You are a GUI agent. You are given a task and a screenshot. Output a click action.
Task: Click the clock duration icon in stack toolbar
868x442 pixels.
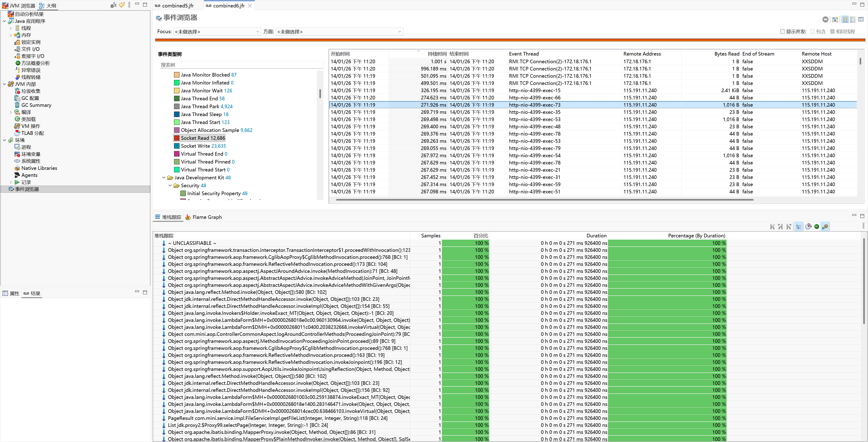tap(808, 227)
